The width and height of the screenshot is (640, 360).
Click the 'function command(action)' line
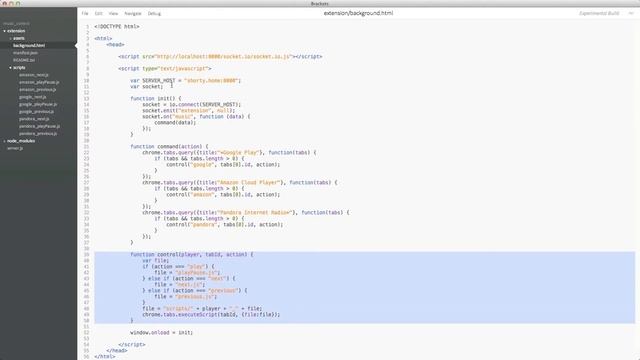point(169,146)
